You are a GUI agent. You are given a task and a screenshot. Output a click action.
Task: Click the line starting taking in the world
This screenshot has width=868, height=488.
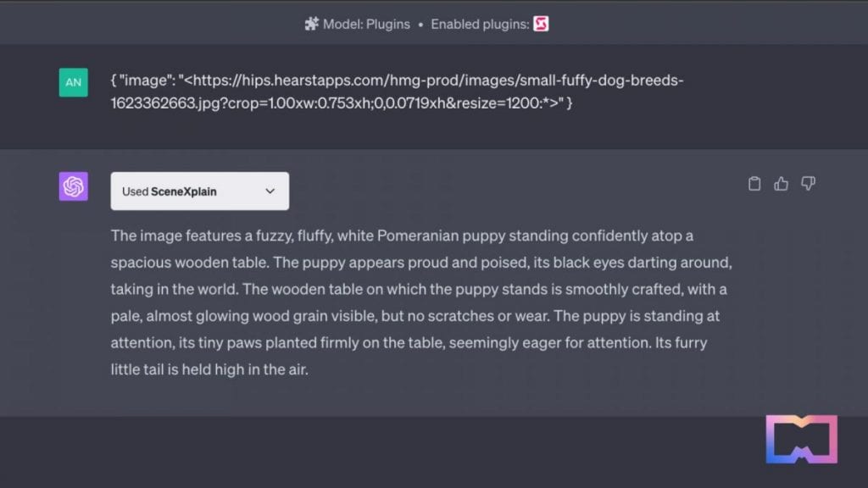pos(419,290)
